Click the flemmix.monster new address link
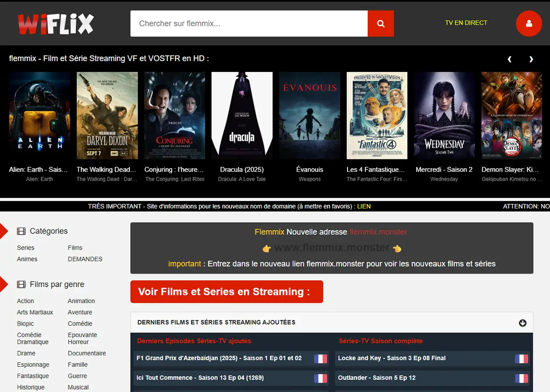This screenshot has width=550, height=392. (x=378, y=232)
